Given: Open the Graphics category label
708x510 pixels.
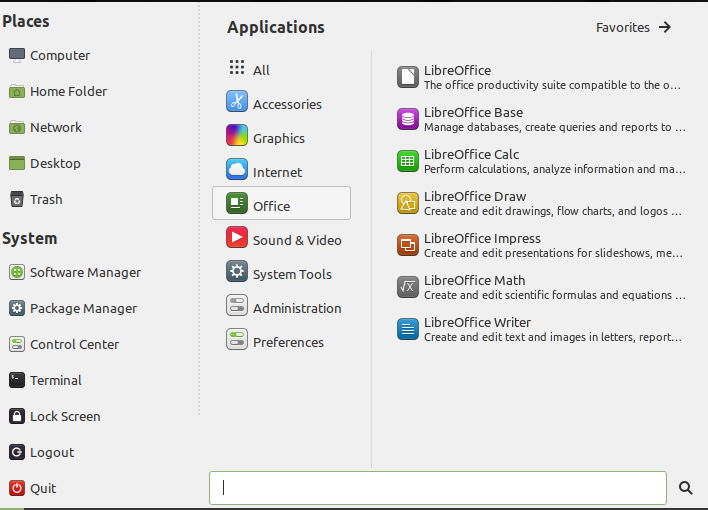Looking at the screenshot, I should pyautogui.click(x=279, y=138).
